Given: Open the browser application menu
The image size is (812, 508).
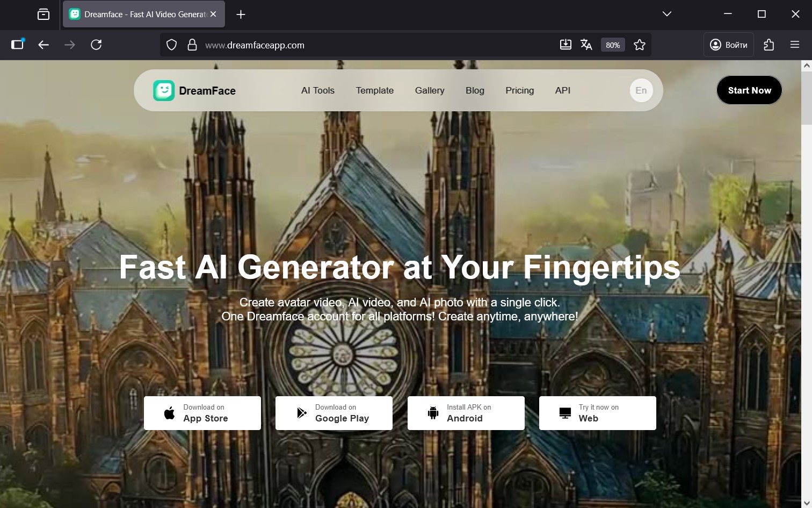Looking at the screenshot, I should click(795, 45).
